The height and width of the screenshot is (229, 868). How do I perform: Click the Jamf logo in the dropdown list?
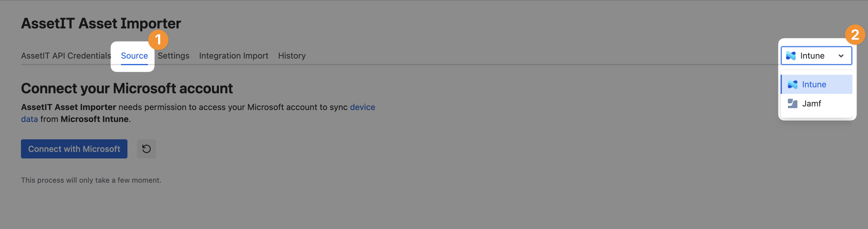(792, 103)
